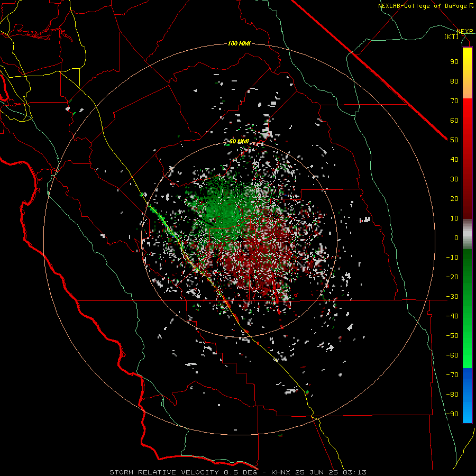476x476 pixels.
Task: Click the 60 value on velocity scale
Action: pos(454,120)
